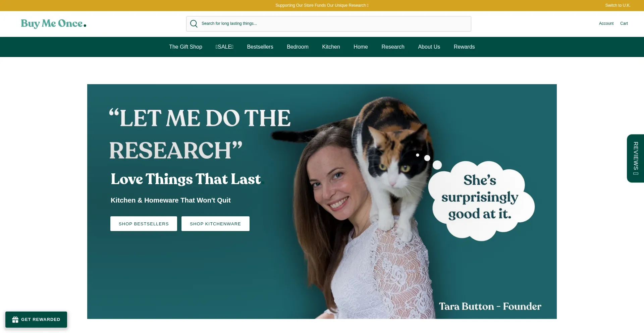Open the Buy Me Once logo homepage
The image size is (644, 333).
pos(54,23)
